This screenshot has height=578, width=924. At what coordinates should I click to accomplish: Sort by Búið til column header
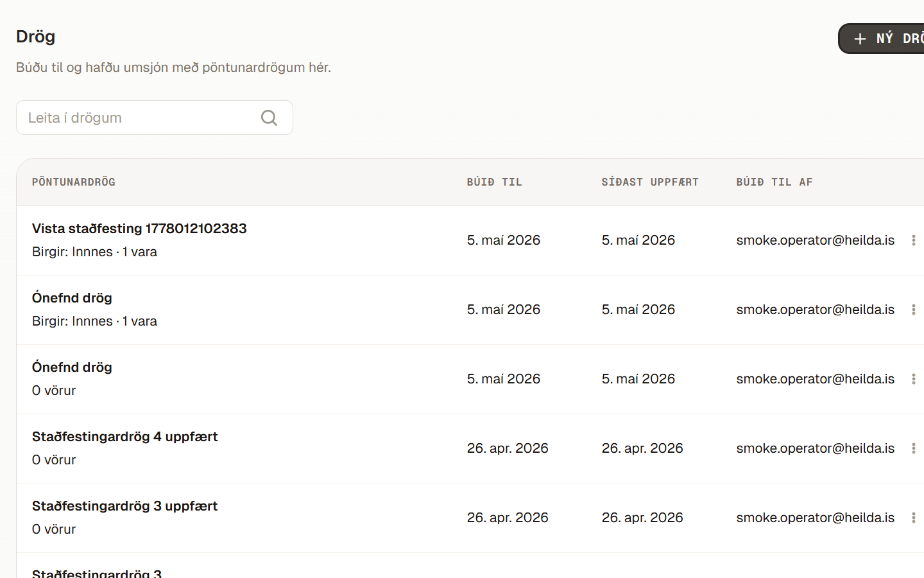click(x=495, y=182)
